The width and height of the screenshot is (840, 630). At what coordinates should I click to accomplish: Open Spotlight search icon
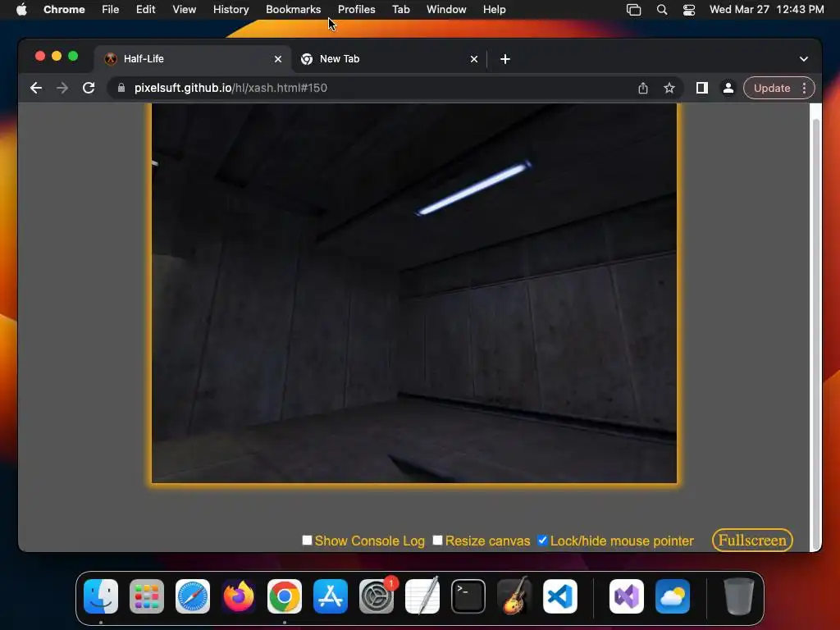point(662,10)
